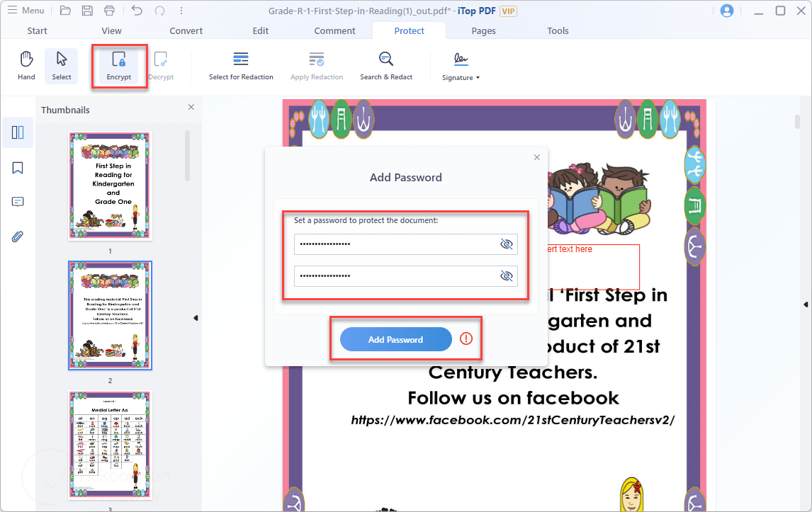Close the Thumbnails panel

[191, 107]
